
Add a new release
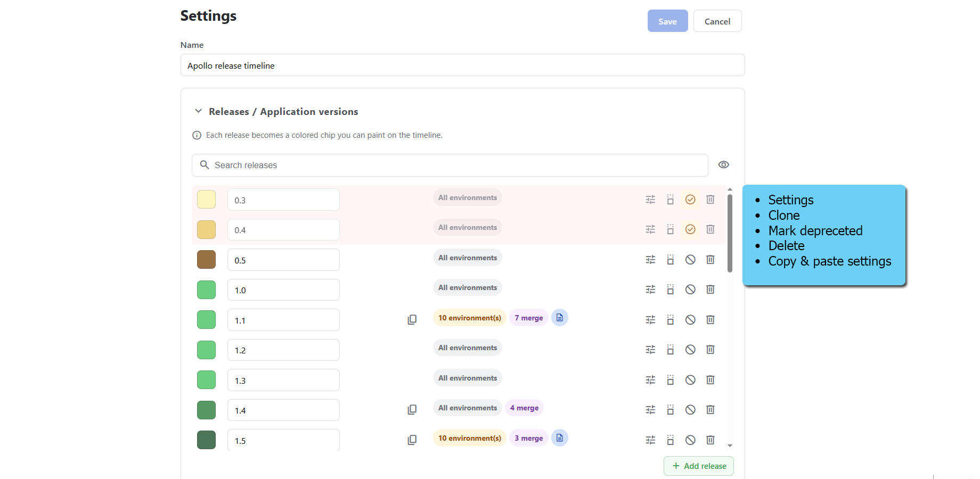699,466
